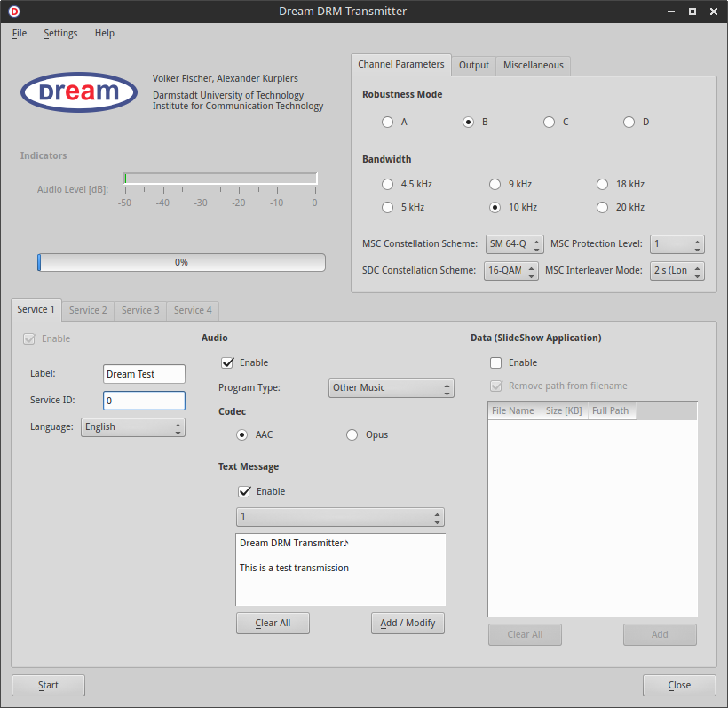The image size is (728, 708).
Task: Open the Service 4 tab
Action: [192, 310]
